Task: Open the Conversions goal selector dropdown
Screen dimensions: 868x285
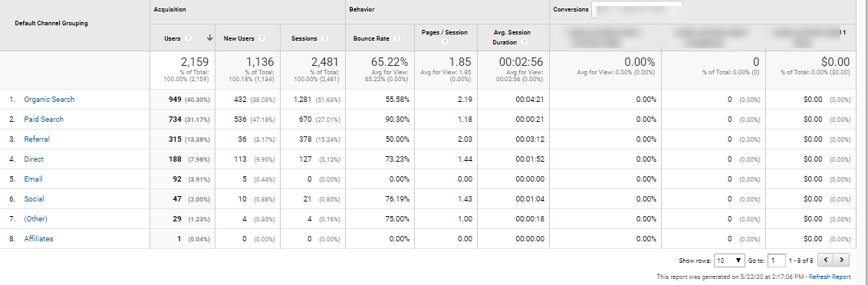Action: pyautogui.click(x=636, y=9)
